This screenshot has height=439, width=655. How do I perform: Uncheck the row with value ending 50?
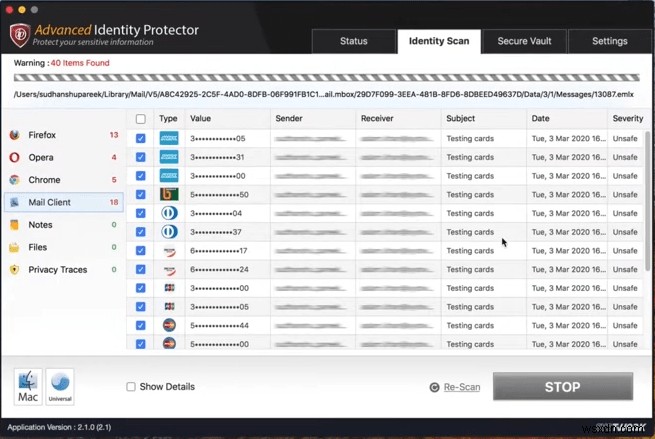(141, 194)
